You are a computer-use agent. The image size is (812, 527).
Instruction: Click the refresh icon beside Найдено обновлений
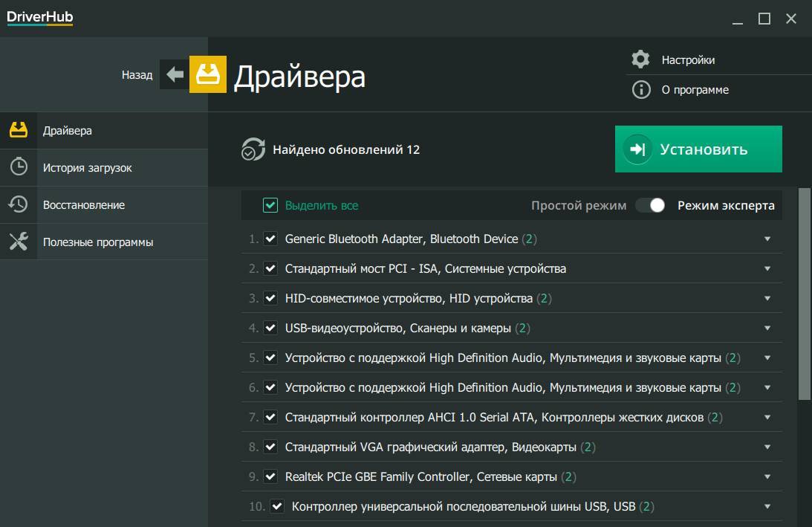[253, 149]
